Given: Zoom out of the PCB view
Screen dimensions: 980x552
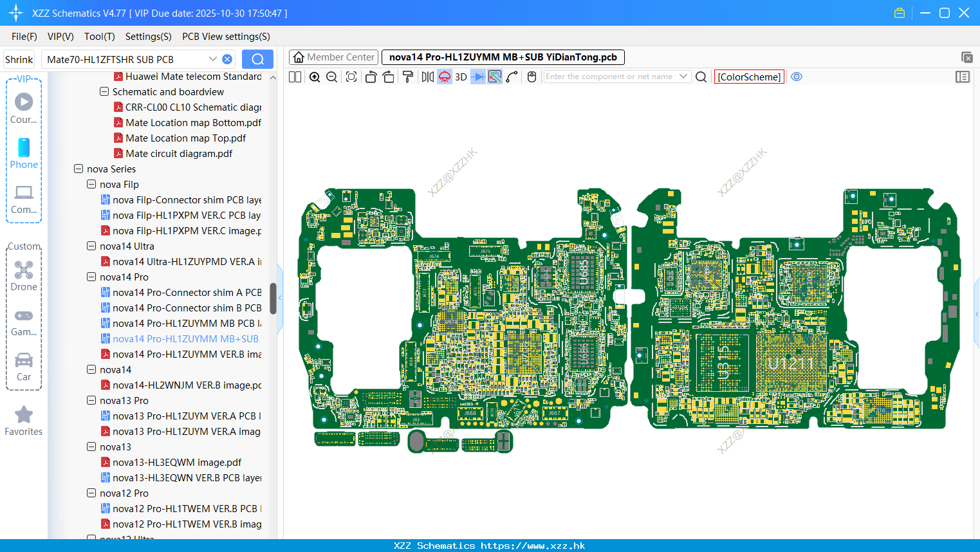Looking at the screenshot, I should pyautogui.click(x=331, y=77).
